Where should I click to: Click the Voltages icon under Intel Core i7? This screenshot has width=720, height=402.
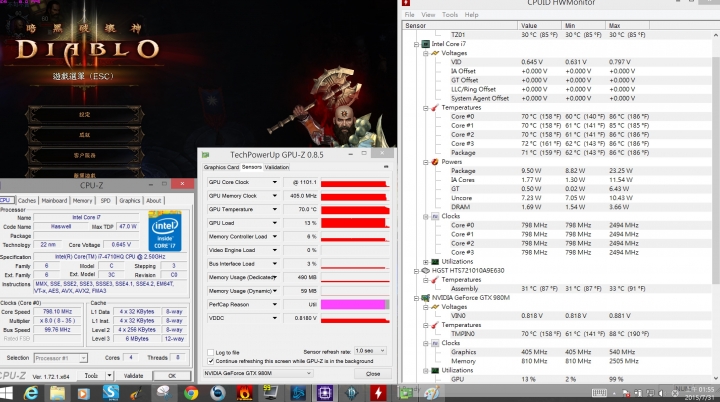coord(435,53)
